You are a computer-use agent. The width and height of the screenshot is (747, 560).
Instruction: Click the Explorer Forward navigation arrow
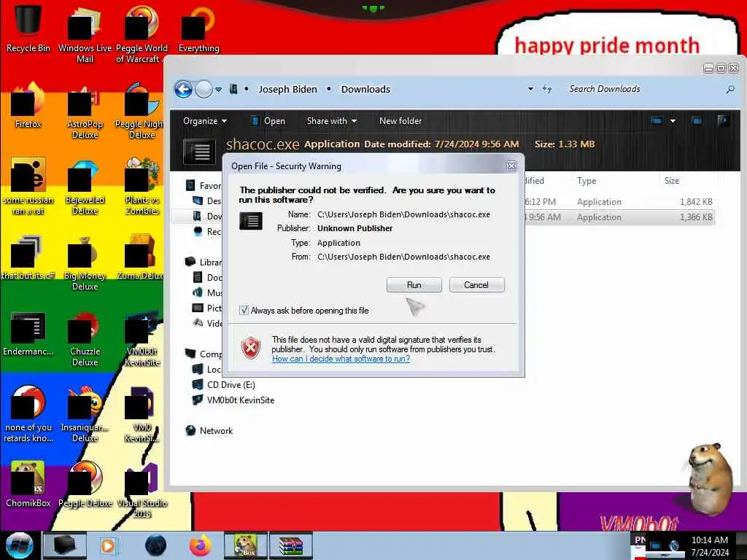[204, 89]
